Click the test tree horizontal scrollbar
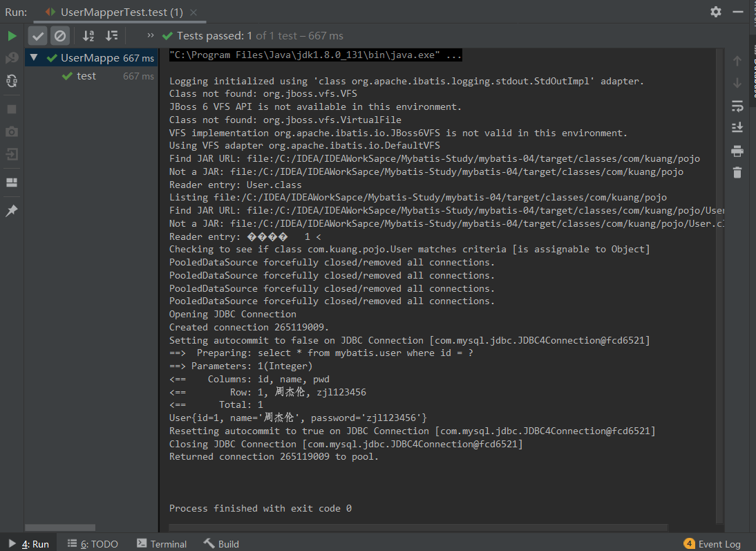The image size is (756, 551). click(x=60, y=527)
